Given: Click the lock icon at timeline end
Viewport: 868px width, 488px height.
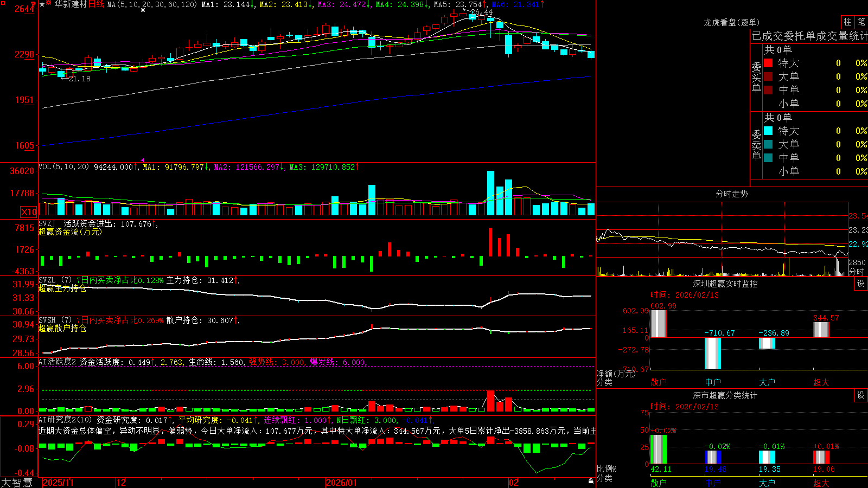Looking at the screenshot, I should pos(591,481).
